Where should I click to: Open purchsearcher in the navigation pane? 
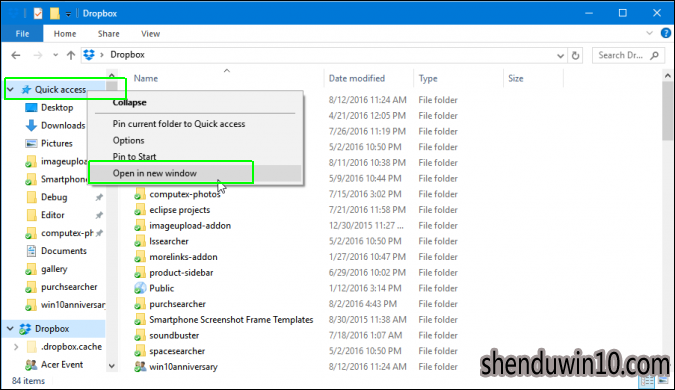69,287
